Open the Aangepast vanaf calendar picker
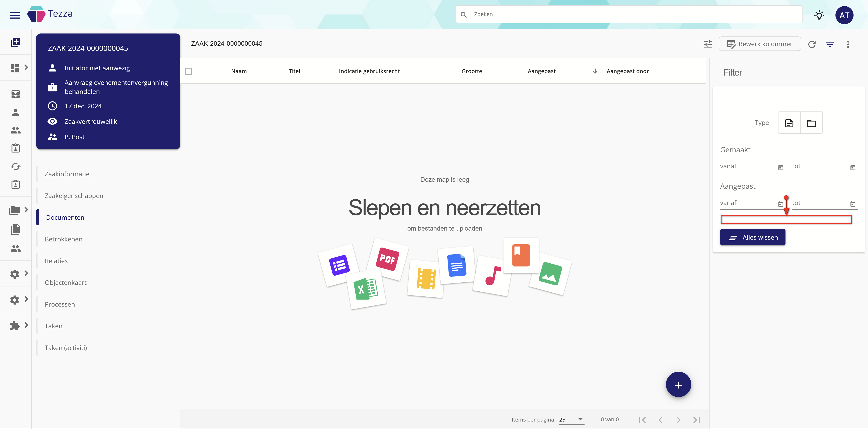 click(781, 204)
